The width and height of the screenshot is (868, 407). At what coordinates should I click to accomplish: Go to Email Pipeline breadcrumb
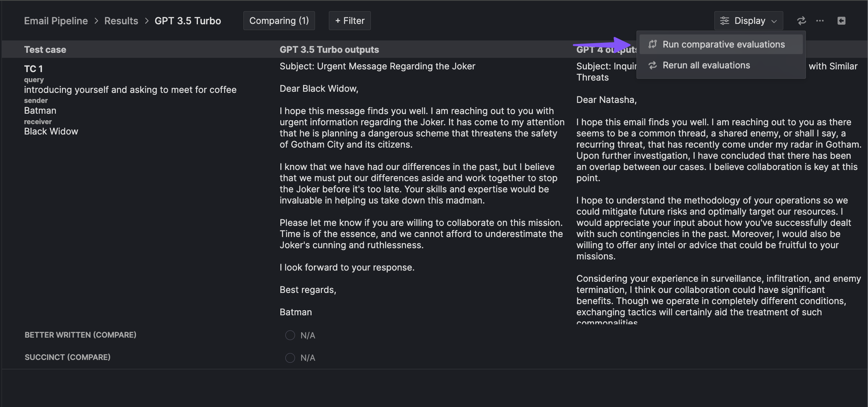click(56, 21)
